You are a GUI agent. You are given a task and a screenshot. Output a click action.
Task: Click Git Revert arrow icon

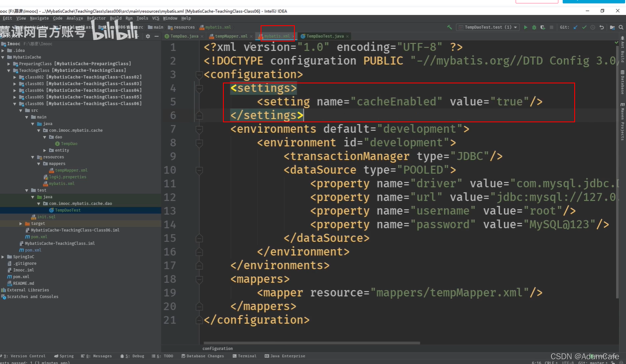[602, 27]
